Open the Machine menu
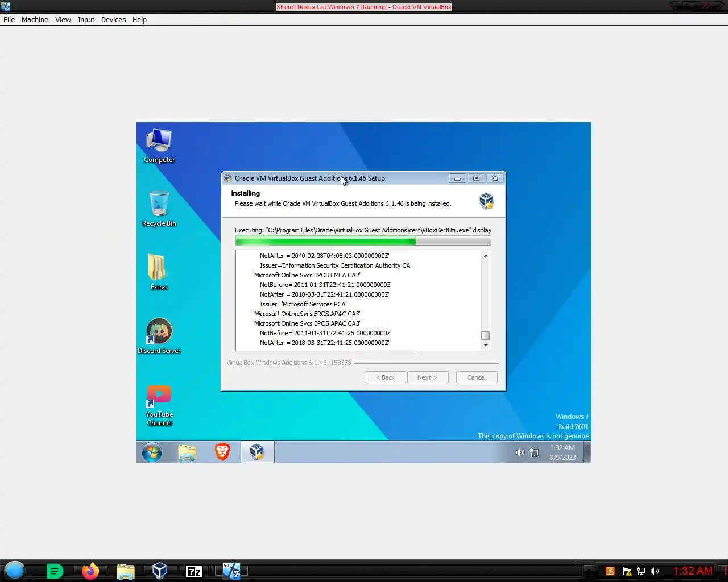728x582 pixels. [35, 19]
